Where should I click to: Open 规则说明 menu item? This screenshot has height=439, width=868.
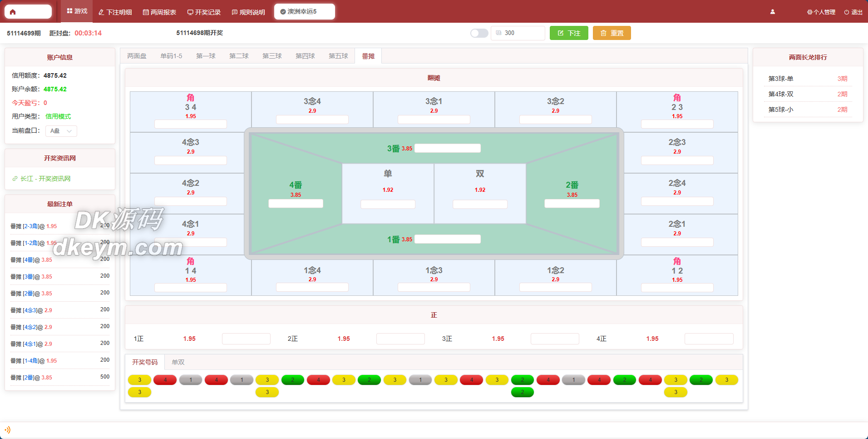(x=248, y=12)
